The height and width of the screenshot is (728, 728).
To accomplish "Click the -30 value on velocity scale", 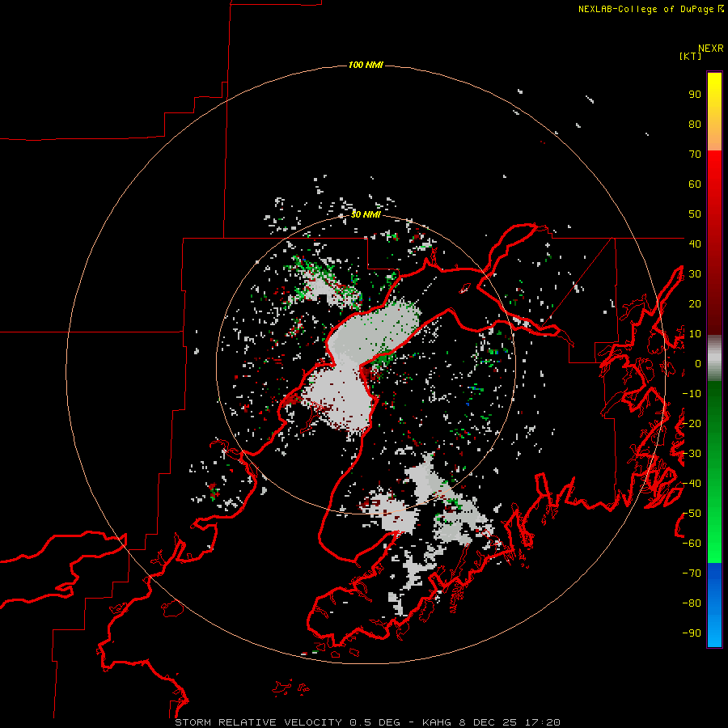I will pyautogui.click(x=692, y=454).
